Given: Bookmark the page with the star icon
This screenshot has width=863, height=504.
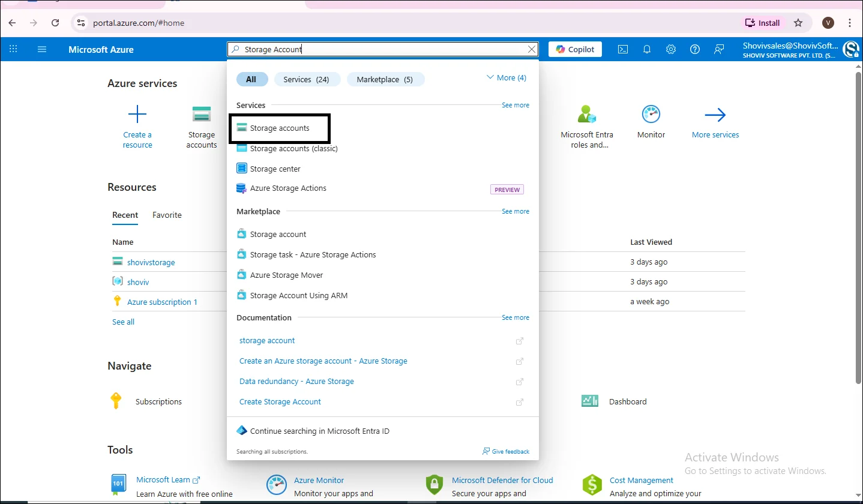Looking at the screenshot, I should pos(798,23).
